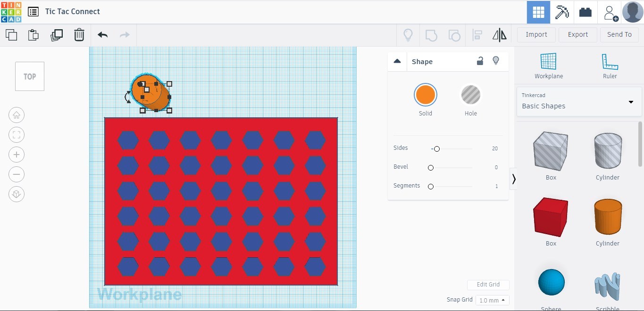The image size is (644, 311).
Task: Open the Minecraft export pickaxe icon
Action: coord(561,11)
